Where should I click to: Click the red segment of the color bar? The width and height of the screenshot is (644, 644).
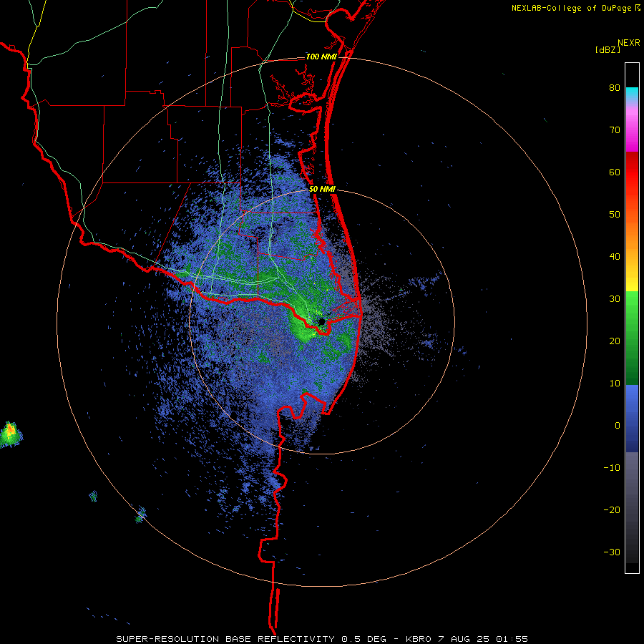pyautogui.click(x=632, y=172)
